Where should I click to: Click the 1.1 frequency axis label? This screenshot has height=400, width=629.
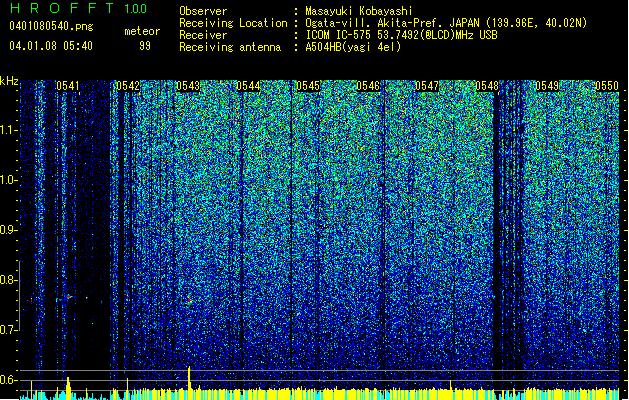(x=8, y=130)
